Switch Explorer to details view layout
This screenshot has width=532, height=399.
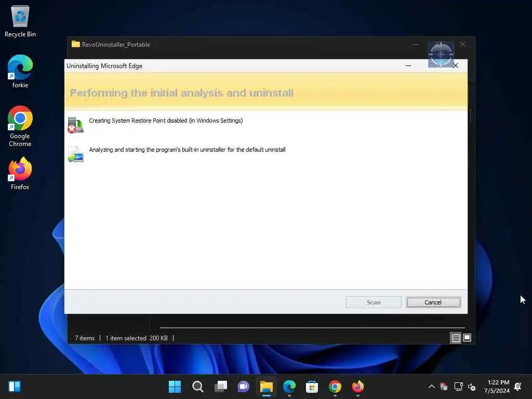point(456,338)
